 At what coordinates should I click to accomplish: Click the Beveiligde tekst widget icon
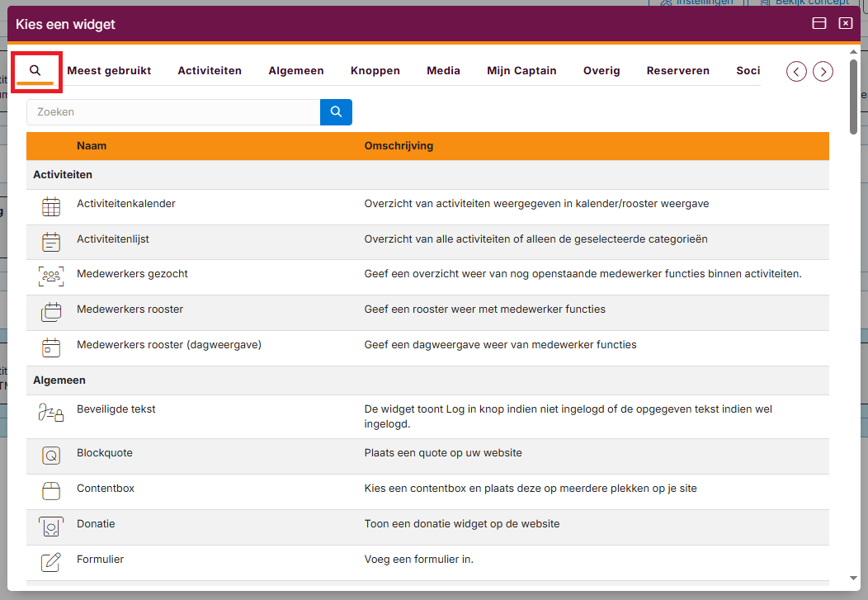[51, 414]
